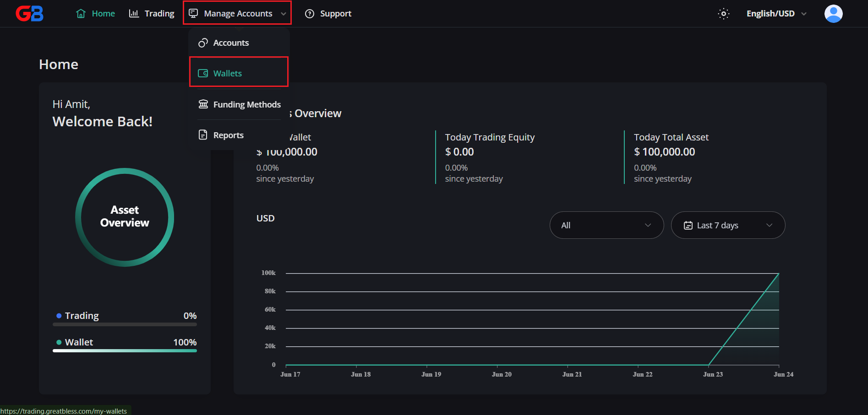Click the Support question mark icon
Screen dimensions: 868x415
(x=310, y=14)
